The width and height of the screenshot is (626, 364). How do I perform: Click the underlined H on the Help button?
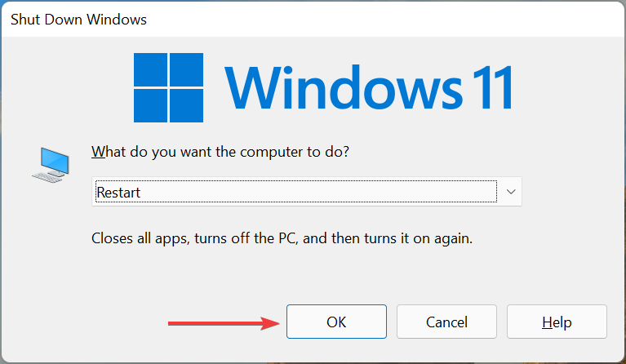[x=545, y=322]
